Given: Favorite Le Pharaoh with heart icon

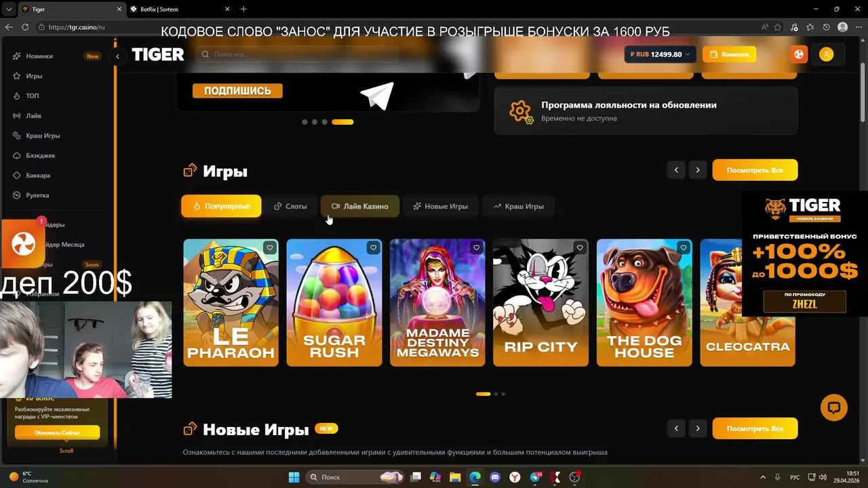Looking at the screenshot, I should pos(270,248).
